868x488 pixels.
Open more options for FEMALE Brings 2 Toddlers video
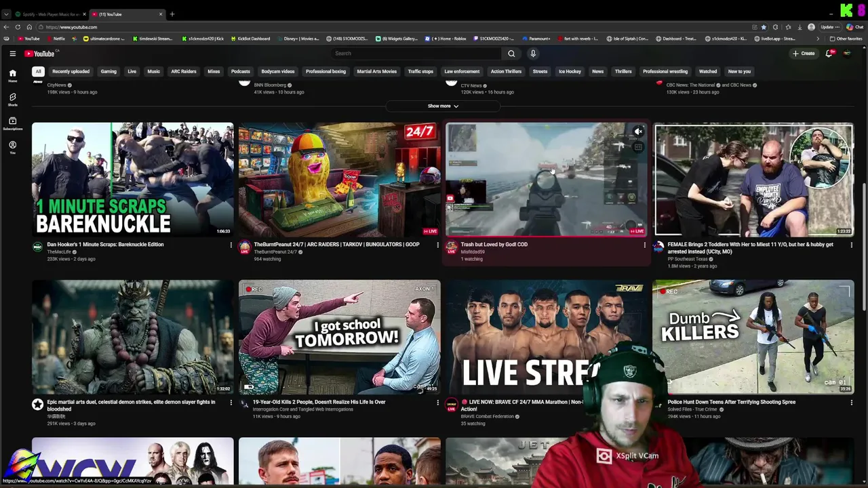point(851,245)
